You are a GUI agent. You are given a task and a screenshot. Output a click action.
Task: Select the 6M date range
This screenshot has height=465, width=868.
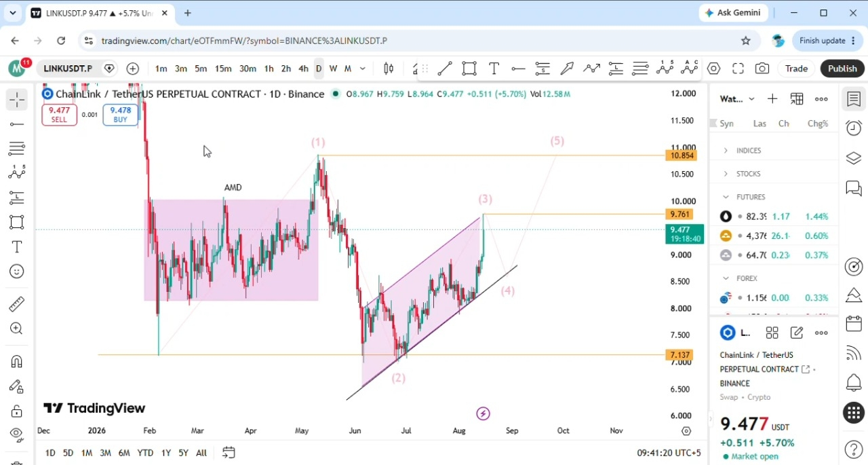[x=124, y=453]
